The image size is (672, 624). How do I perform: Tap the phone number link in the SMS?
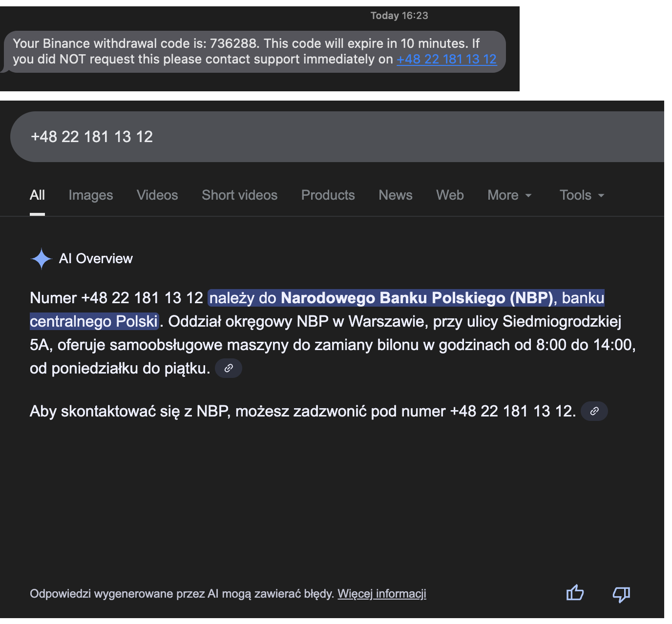tap(446, 59)
